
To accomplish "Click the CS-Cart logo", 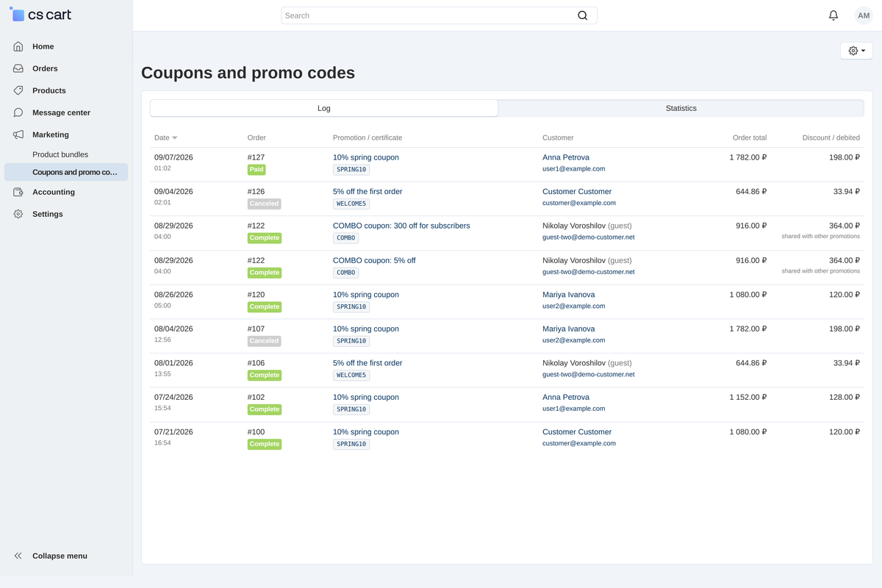I will [40, 15].
